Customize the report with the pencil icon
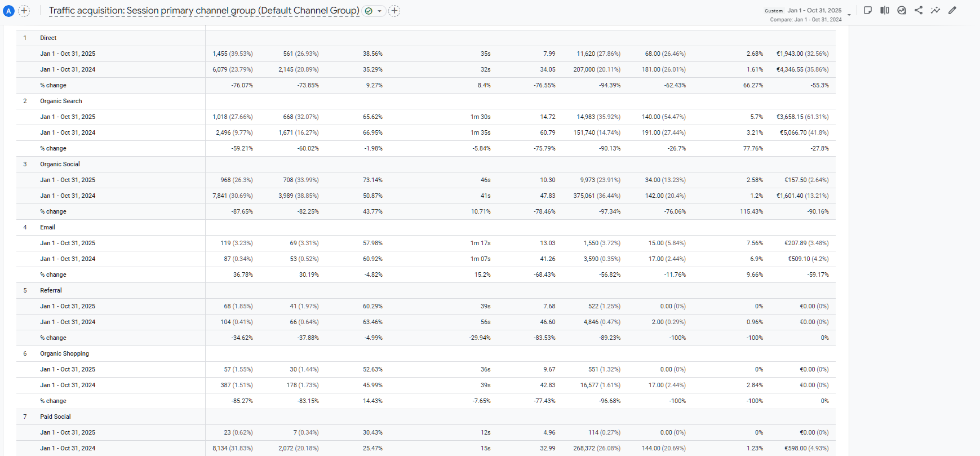This screenshot has width=980, height=456. [x=952, y=10]
